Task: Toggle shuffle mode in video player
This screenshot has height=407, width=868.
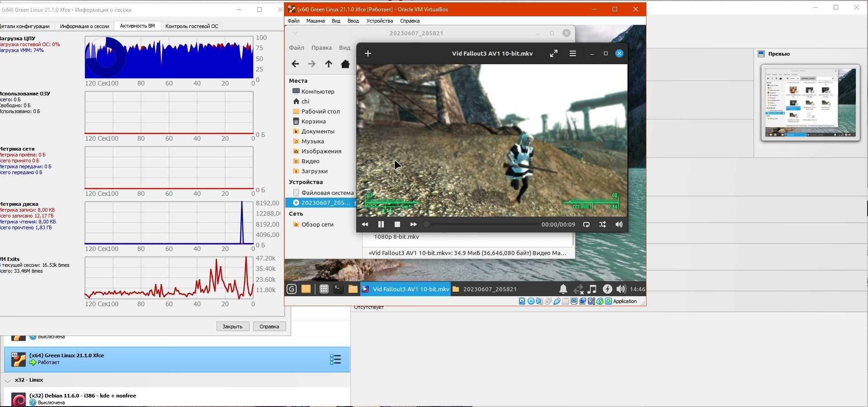Action: [x=603, y=224]
